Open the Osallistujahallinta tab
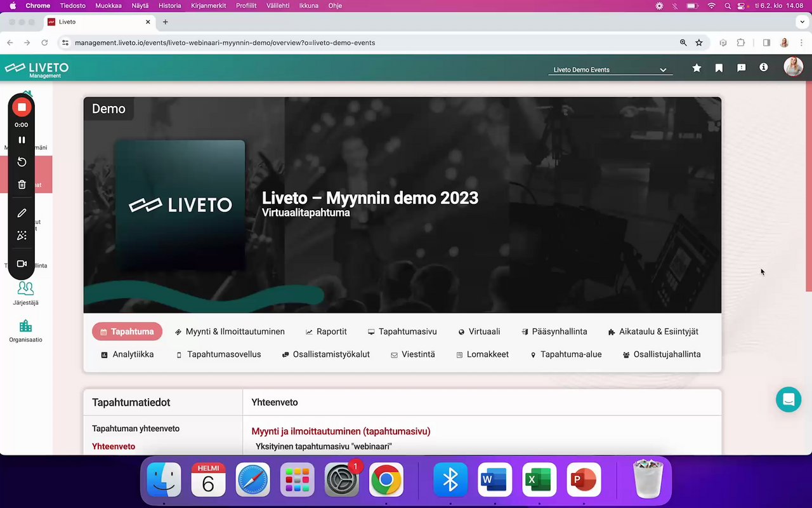Screen dimensions: 812x508 tap(662, 354)
